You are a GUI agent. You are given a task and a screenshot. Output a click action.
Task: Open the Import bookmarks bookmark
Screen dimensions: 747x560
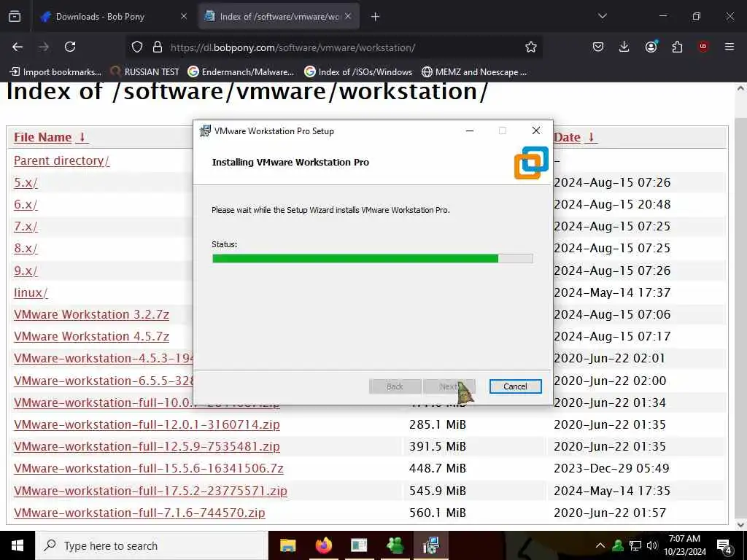55,72
